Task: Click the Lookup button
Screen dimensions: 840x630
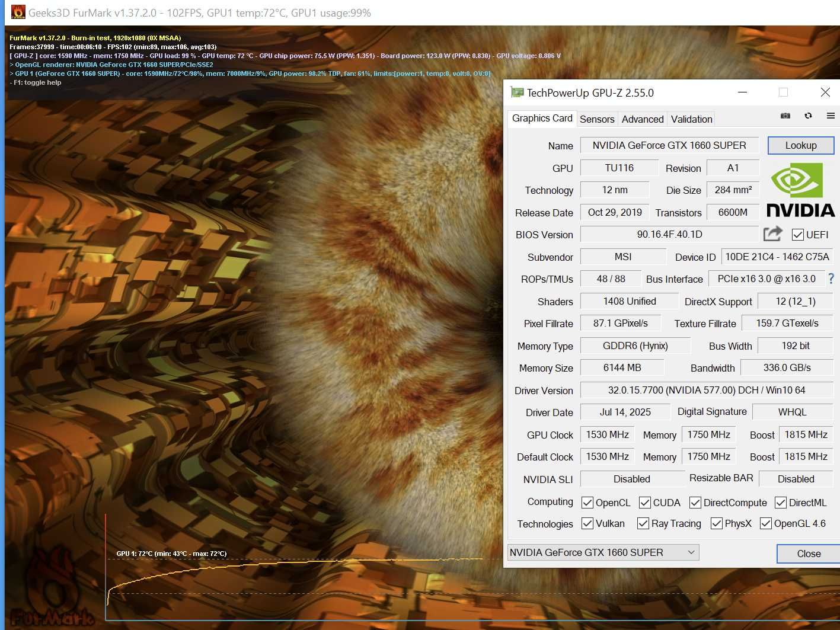Action: 801,145
